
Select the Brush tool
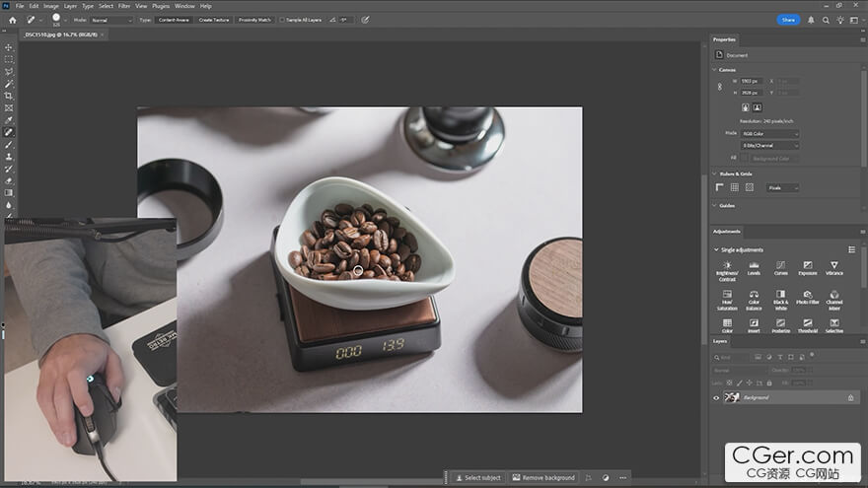tap(8, 144)
